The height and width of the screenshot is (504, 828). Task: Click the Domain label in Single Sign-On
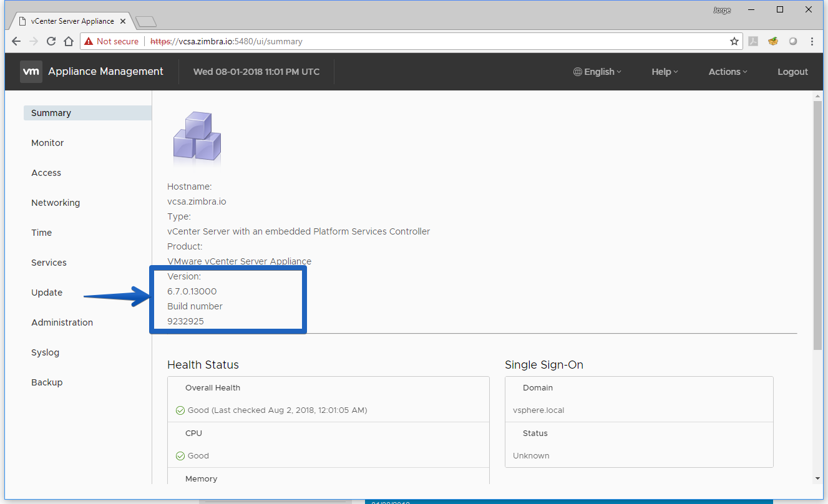pyautogui.click(x=538, y=388)
